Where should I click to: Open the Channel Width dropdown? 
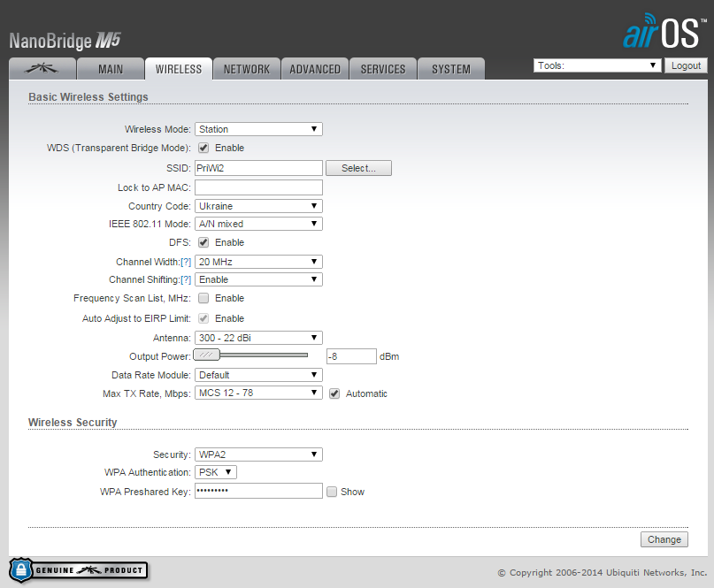(258, 262)
